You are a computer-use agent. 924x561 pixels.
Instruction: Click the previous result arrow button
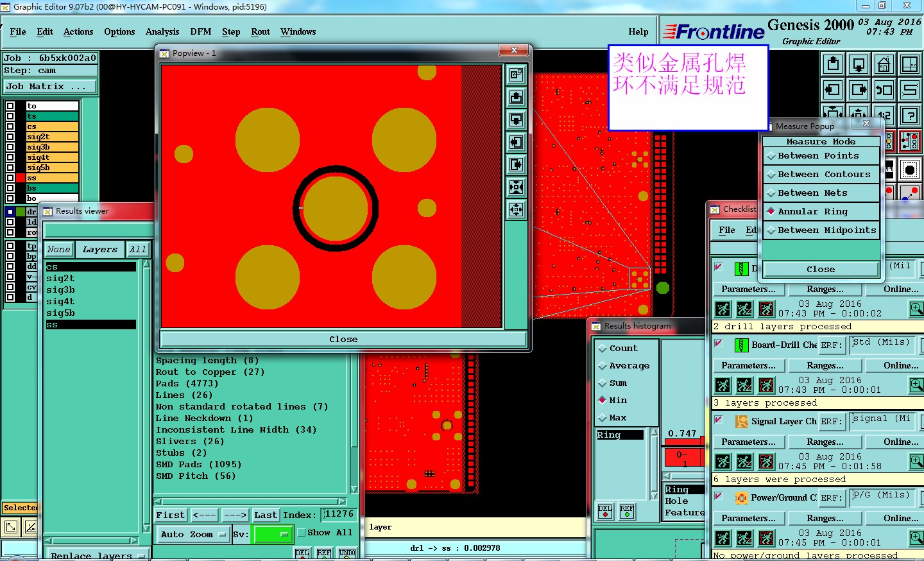[204, 515]
